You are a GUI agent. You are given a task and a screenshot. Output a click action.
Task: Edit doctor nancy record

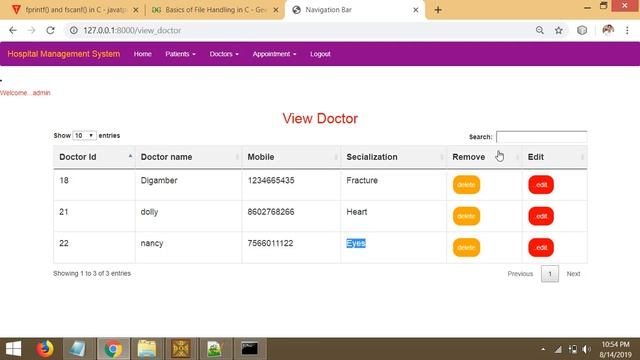click(x=541, y=248)
